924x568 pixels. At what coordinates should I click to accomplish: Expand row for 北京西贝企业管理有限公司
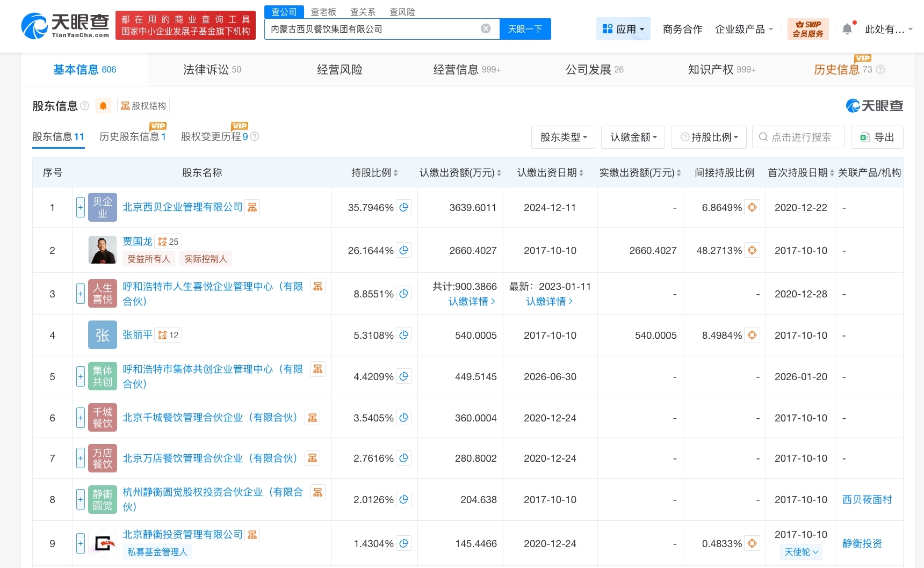point(81,207)
